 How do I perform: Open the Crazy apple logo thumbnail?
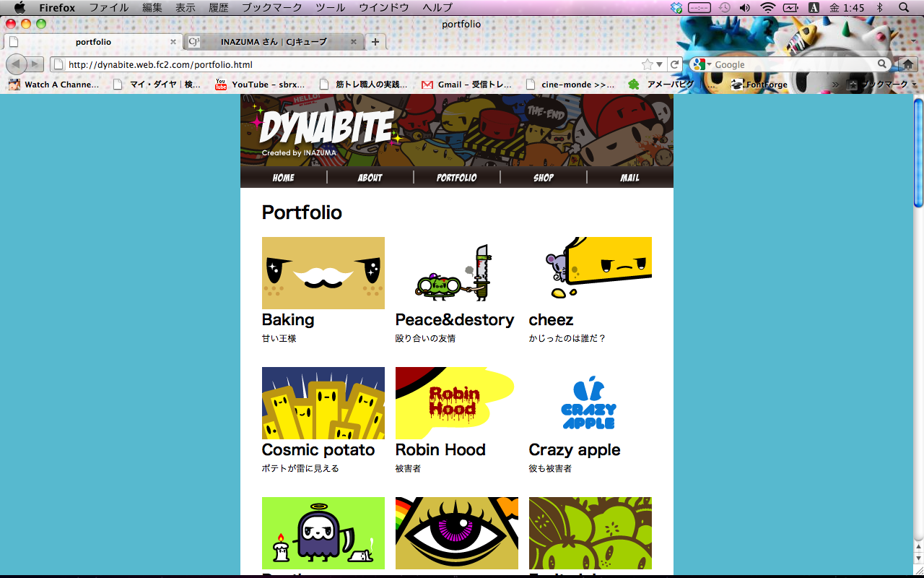click(590, 403)
